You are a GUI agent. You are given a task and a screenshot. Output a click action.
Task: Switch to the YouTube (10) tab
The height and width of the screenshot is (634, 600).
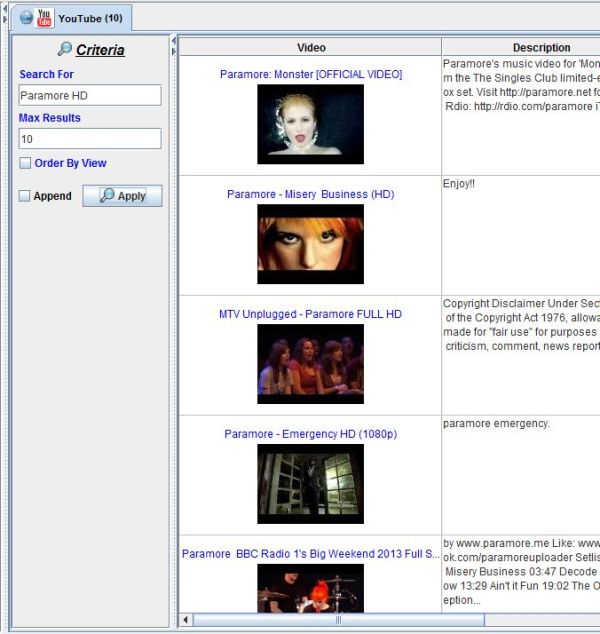89,18
